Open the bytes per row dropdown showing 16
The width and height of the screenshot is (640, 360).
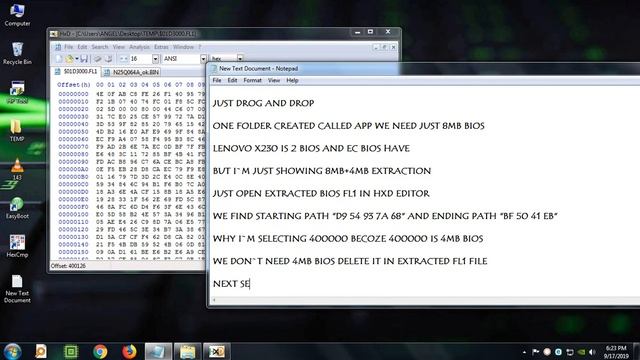coord(155,59)
